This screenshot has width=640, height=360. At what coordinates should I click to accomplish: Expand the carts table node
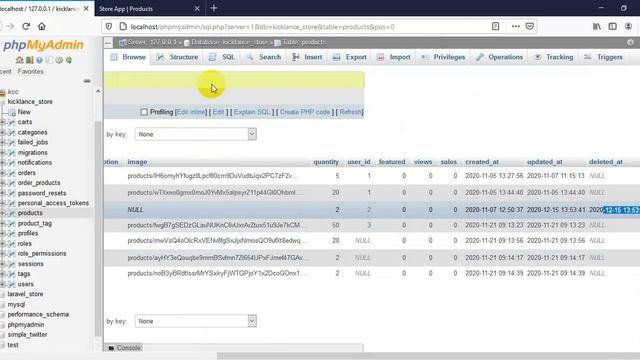pos(3,122)
